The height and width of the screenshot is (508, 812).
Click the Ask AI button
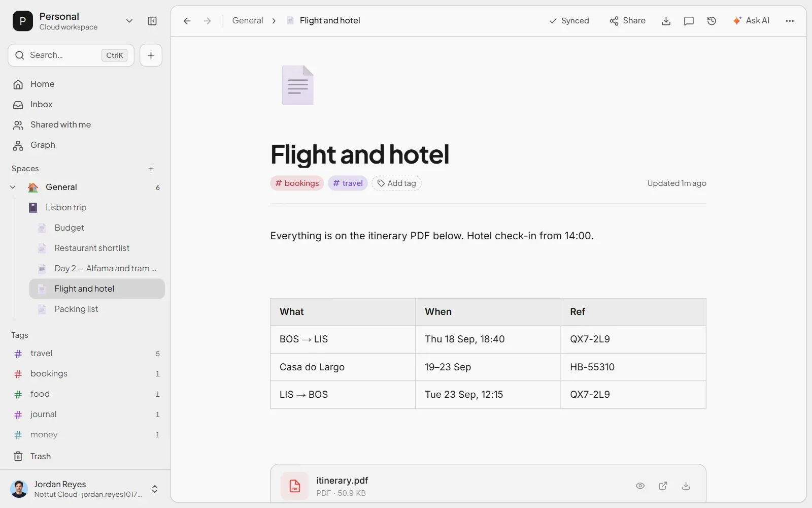[x=751, y=21]
